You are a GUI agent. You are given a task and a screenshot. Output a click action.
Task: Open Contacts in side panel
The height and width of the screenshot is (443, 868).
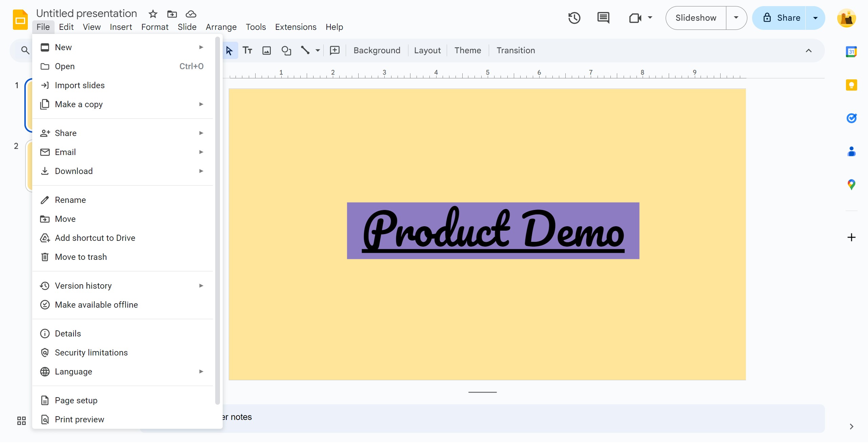click(x=851, y=151)
